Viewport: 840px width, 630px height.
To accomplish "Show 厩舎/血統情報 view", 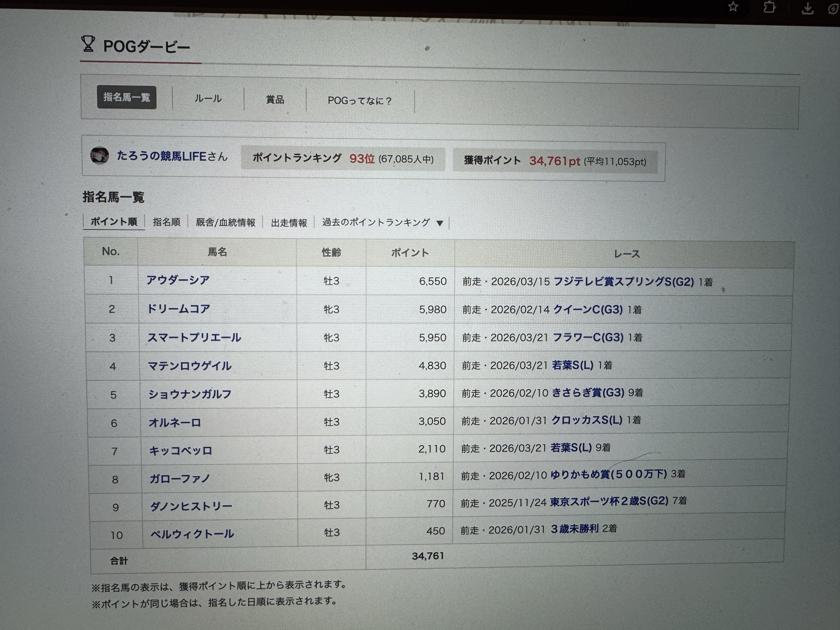I will pos(225,222).
